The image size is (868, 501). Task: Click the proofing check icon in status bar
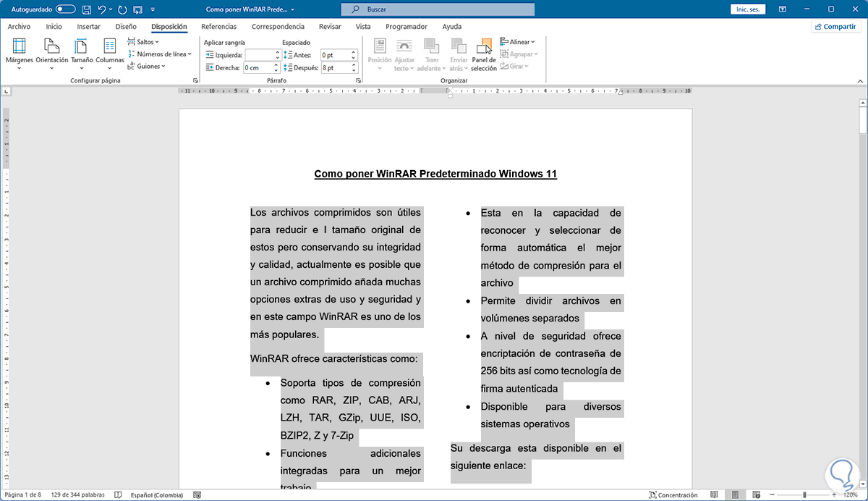[x=118, y=495]
